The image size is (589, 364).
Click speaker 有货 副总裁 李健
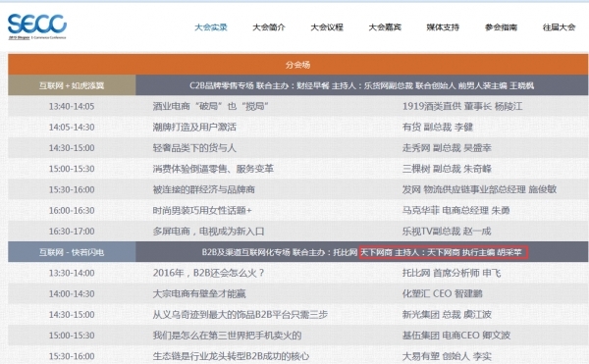[x=437, y=128]
